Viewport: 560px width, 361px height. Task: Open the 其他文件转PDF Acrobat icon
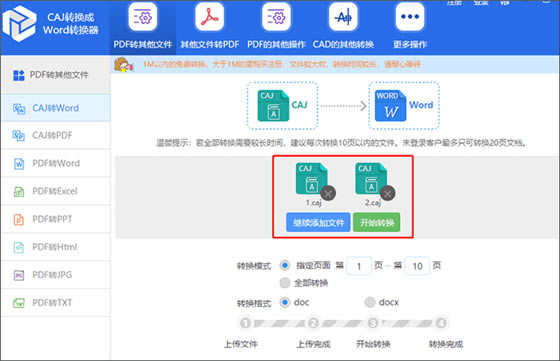[x=210, y=17]
